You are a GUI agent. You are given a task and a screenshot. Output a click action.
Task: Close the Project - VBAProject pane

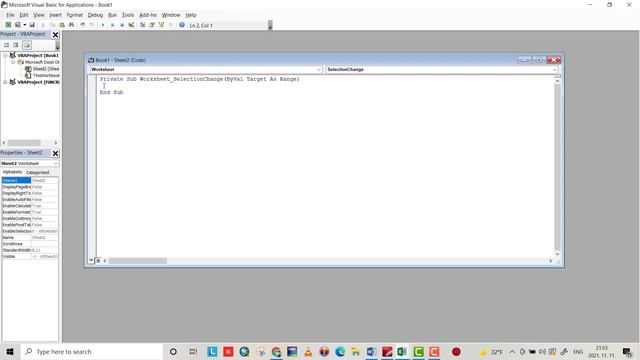pyautogui.click(x=56, y=35)
